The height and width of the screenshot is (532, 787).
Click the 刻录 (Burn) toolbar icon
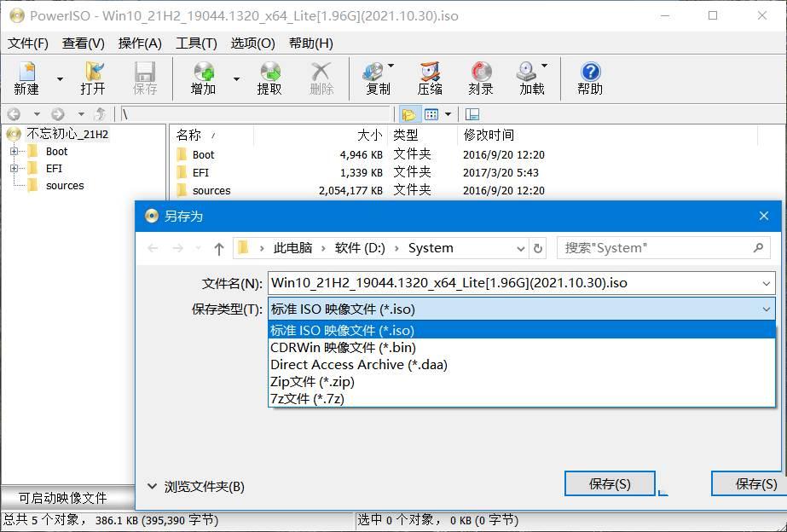coord(480,77)
